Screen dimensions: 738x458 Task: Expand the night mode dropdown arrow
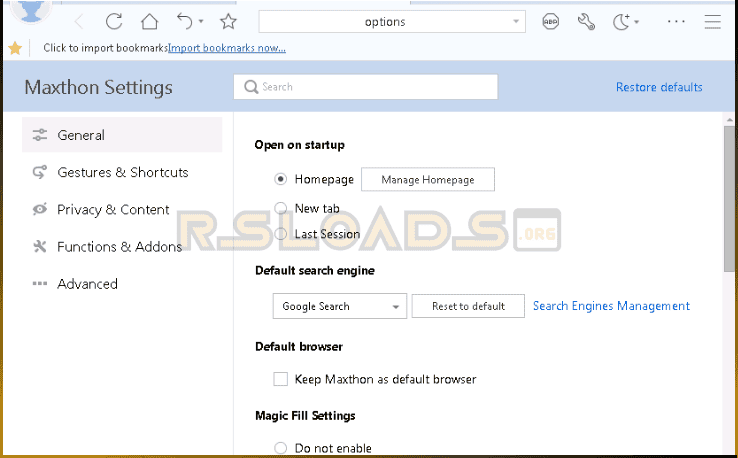636,22
